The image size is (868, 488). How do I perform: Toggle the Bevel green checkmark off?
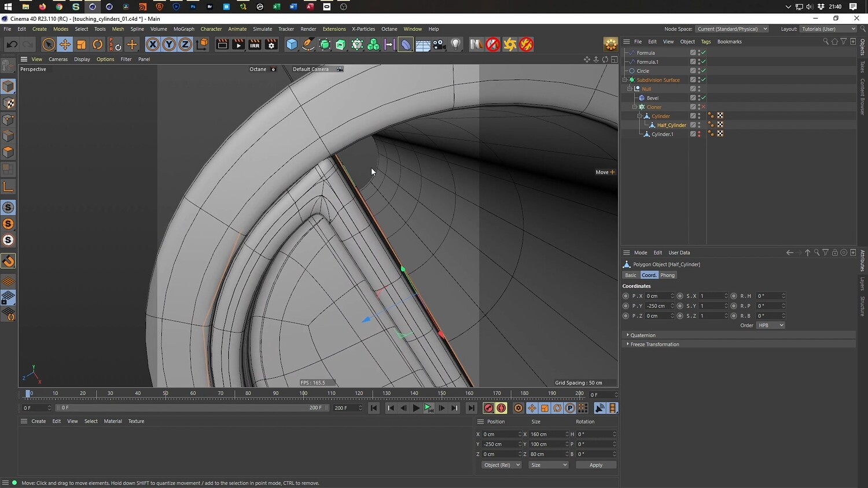[x=704, y=98]
